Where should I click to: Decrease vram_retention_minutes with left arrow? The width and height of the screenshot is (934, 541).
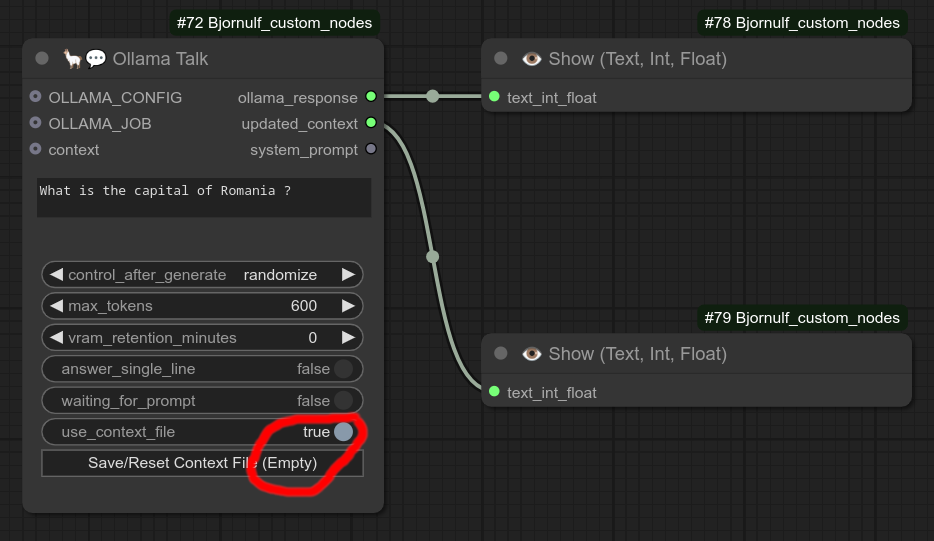(56, 338)
